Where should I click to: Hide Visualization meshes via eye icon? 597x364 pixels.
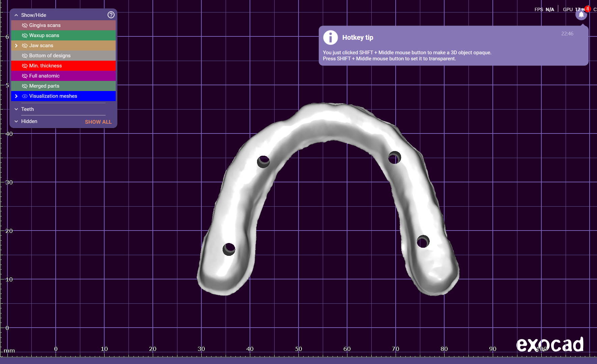[x=25, y=96]
